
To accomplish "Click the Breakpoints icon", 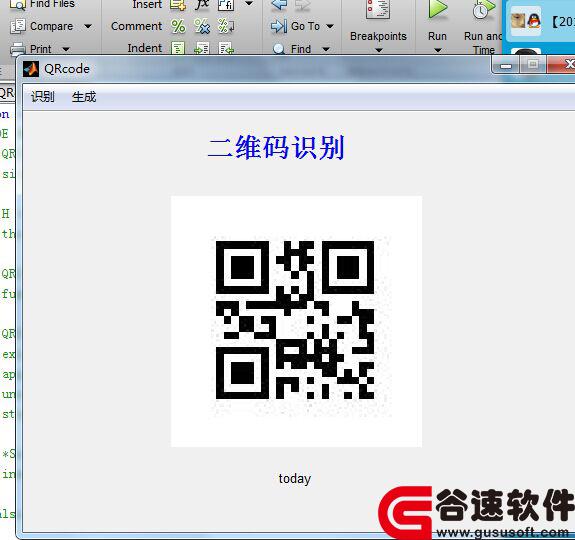I will (x=378, y=9).
